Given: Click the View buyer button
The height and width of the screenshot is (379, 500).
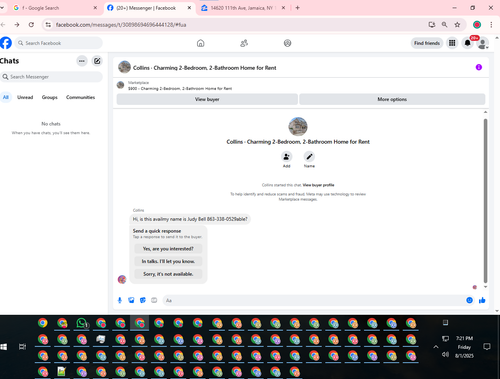Looking at the screenshot, I should (207, 99).
